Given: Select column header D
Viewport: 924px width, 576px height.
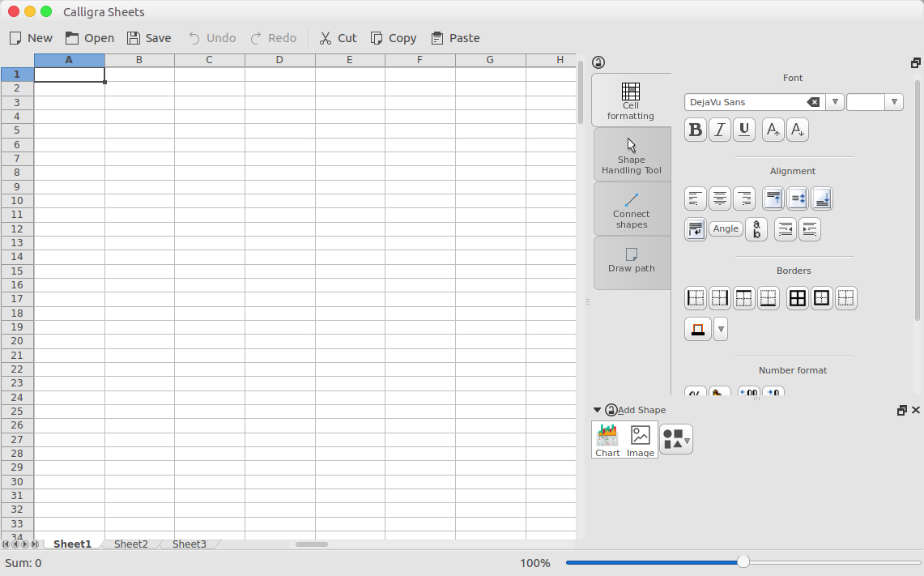Looking at the screenshot, I should (x=279, y=60).
